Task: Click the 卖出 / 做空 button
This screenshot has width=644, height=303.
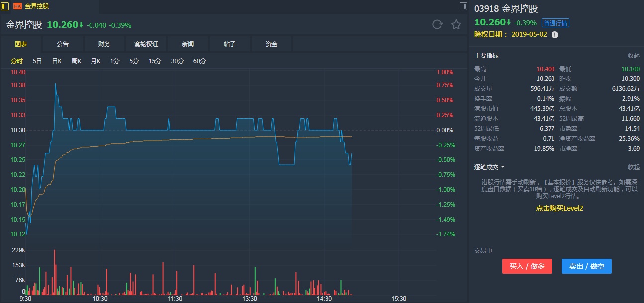Action: [x=586, y=266]
